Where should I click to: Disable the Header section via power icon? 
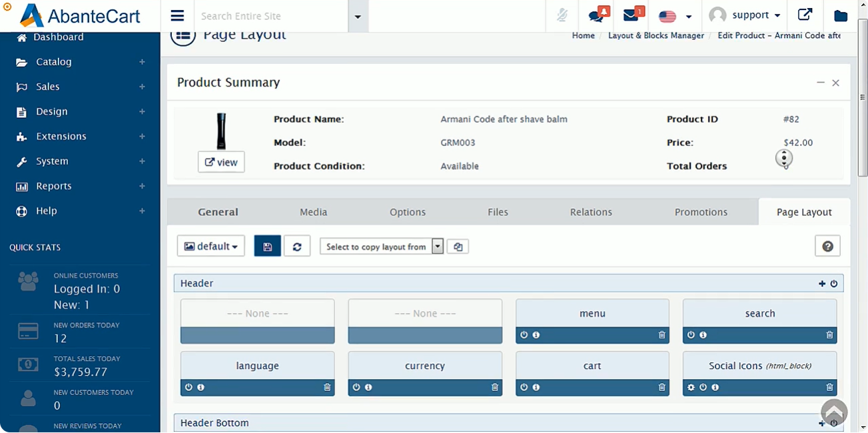[x=834, y=284]
